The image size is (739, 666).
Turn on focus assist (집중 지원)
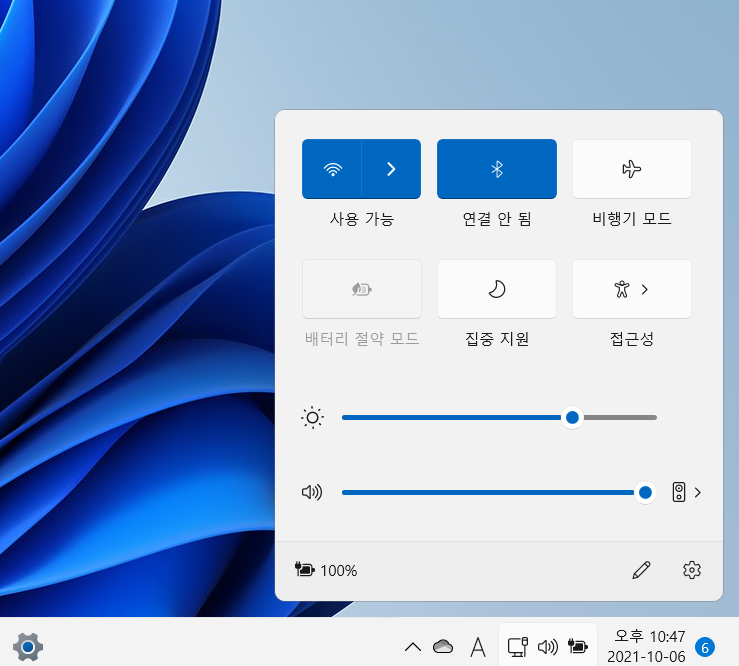(x=497, y=289)
